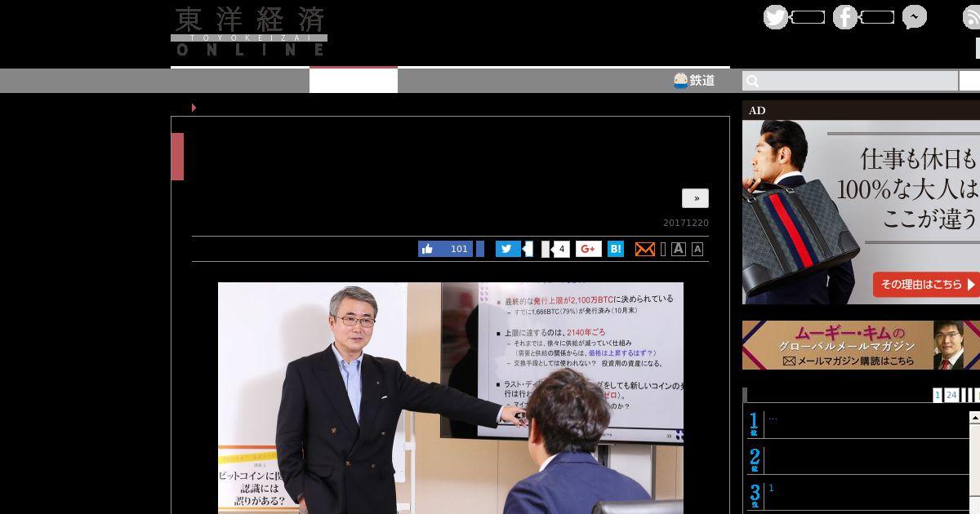
Task: Like article with Facebook thumbs-up button
Action: tap(446, 249)
